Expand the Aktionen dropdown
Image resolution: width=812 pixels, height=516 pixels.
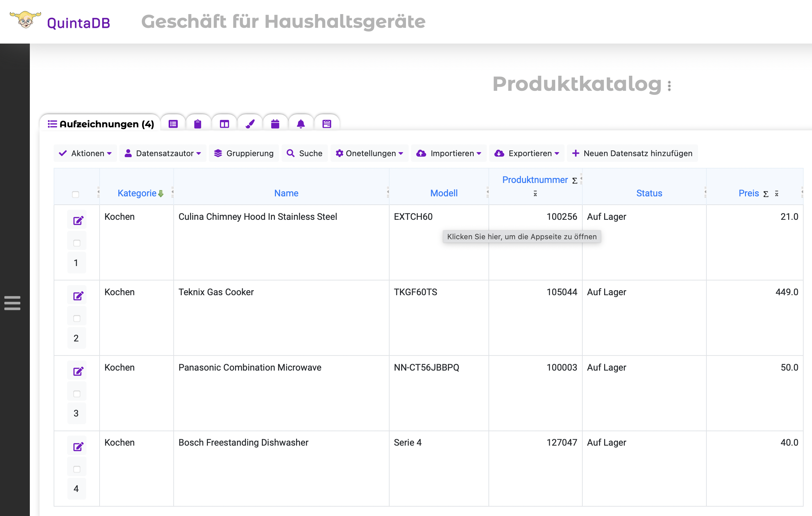85,153
